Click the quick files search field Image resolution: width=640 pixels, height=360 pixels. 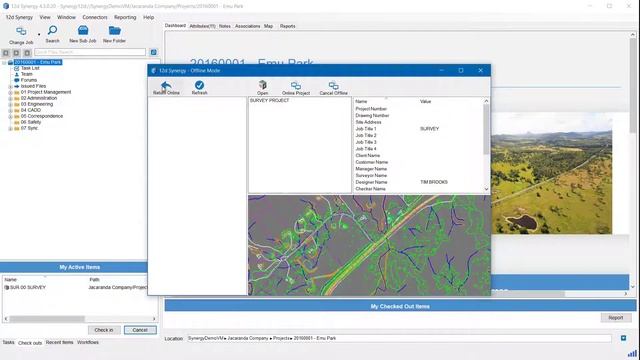click(90, 52)
